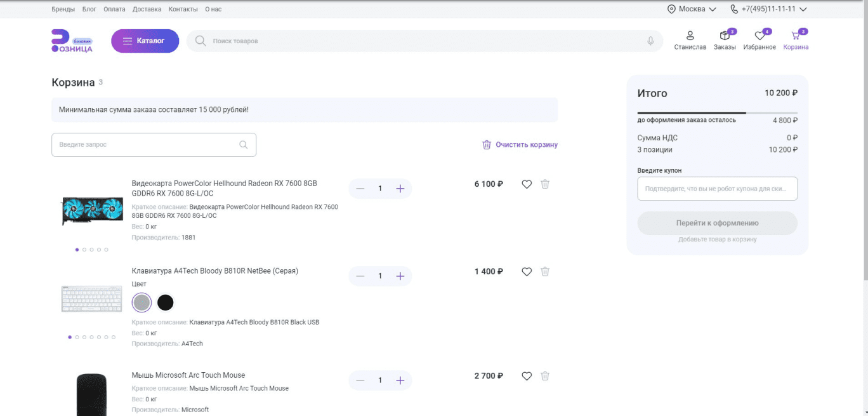Click the 2 700 ₽ price

click(489, 376)
